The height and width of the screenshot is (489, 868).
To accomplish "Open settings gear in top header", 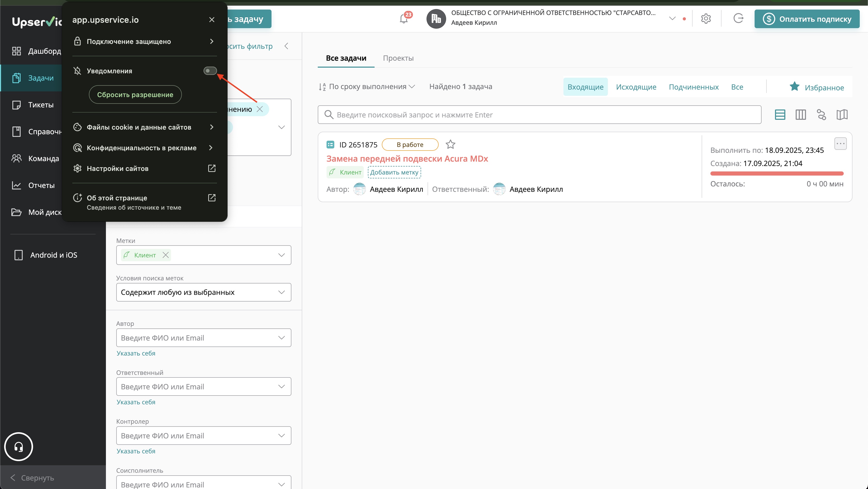I will tap(706, 19).
